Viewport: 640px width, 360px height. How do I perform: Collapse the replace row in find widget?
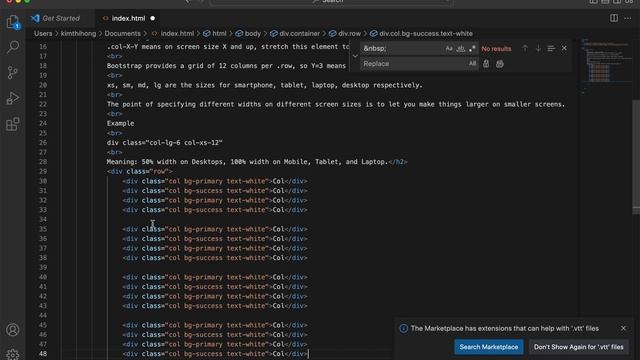click(355, 56)
